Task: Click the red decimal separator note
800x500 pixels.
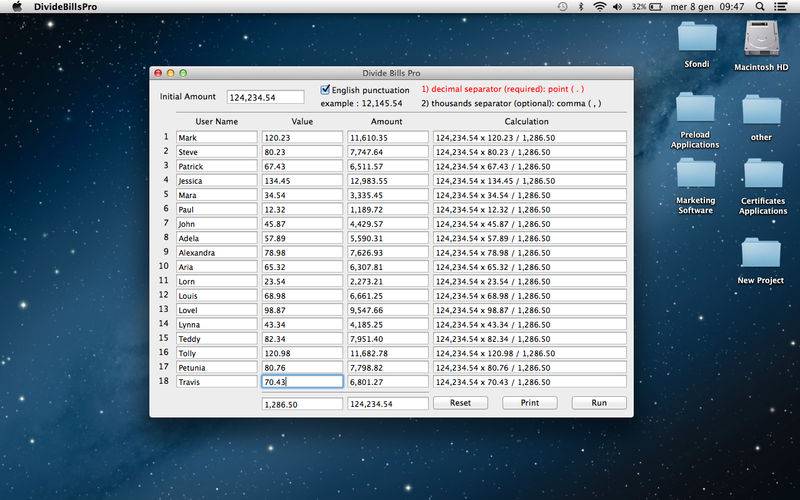Action: coord(503,89)
